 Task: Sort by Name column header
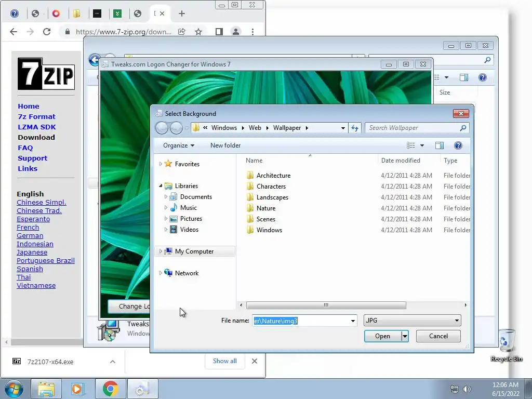click(254, 161)
